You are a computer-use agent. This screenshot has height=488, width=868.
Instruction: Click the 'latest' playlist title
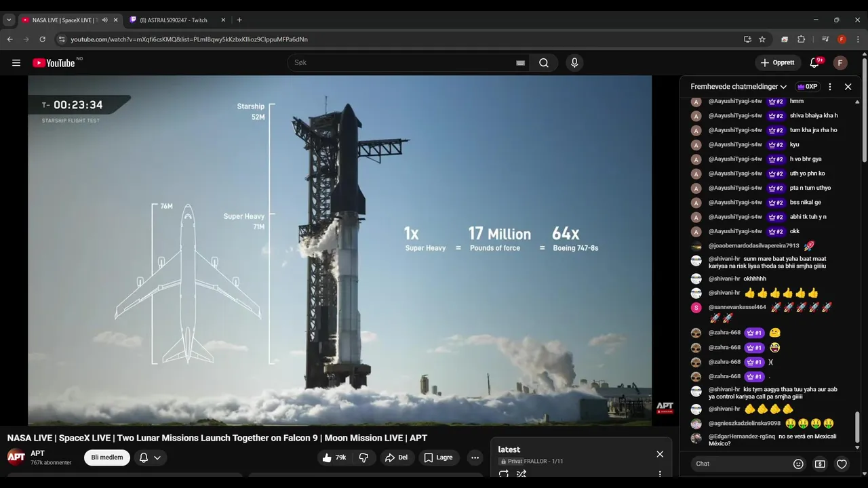(x=509, y=449)
